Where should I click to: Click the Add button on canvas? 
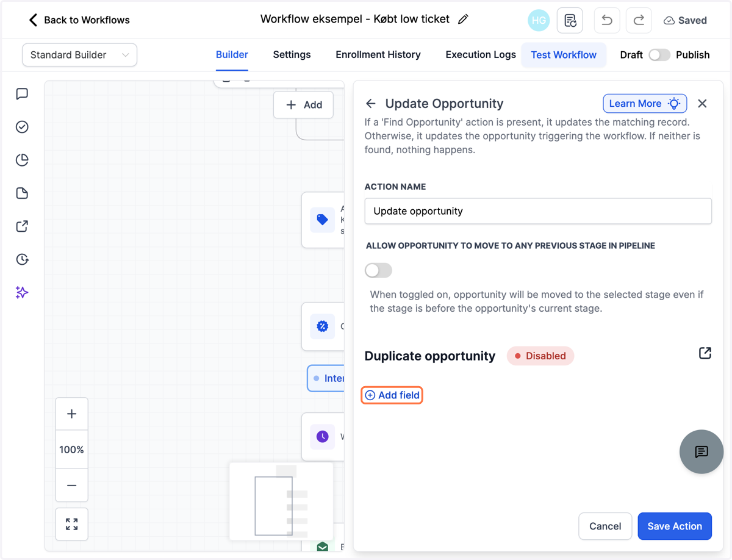tap(304, 105)
